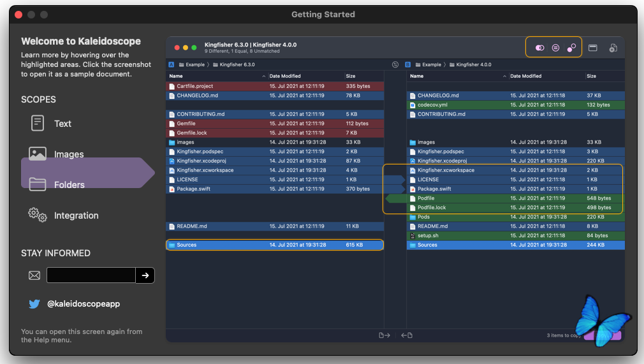Click Example folder in left path breadcrumb
Screen dimensions: 644x364
click(x=194, y=64)
